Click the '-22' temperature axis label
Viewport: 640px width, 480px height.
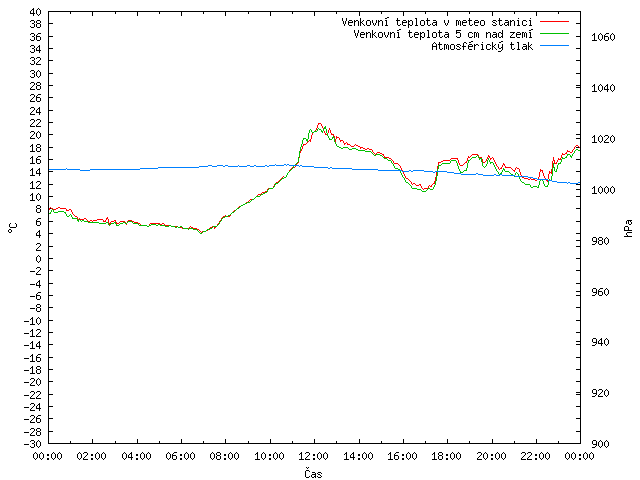33,395
